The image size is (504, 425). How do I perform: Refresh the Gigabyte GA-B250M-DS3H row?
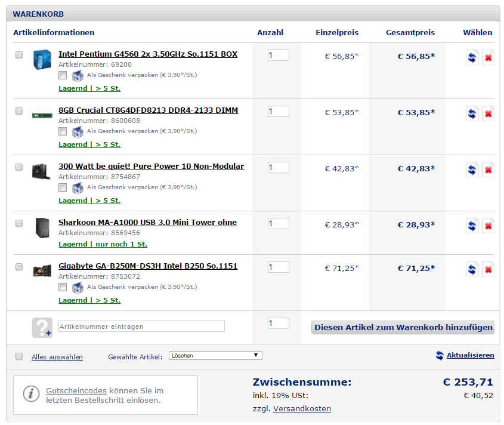point(472,269)
